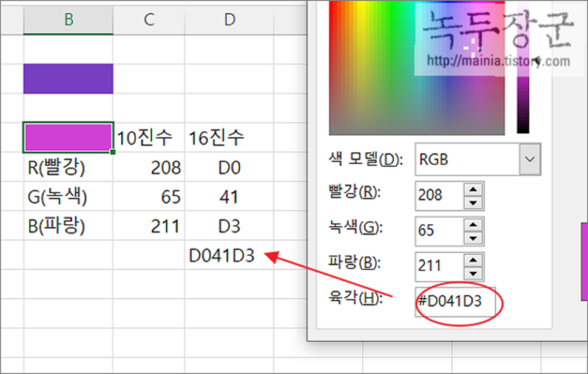The width and height of the screenshot is (588, 374).
Task: Select column D header
Action: 229,19
